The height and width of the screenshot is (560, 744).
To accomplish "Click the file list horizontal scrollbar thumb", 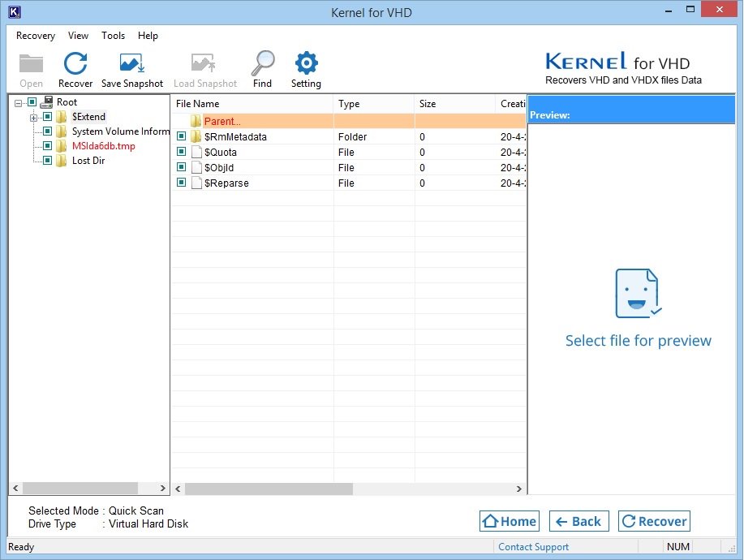I will [x=269, y=489].
